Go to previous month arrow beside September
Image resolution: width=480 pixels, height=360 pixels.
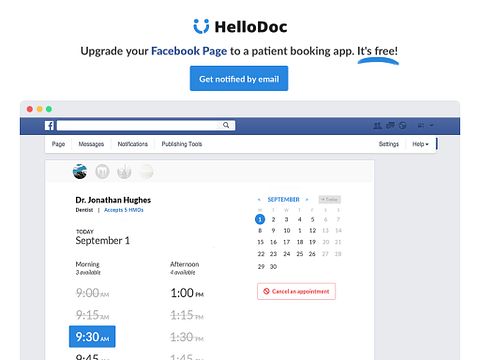[259, 200]
